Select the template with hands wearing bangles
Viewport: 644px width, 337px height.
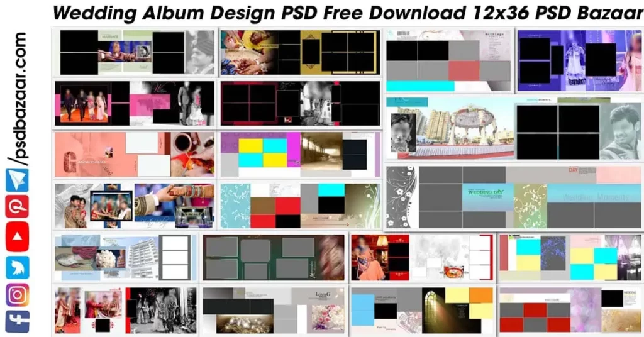(135, 206)
